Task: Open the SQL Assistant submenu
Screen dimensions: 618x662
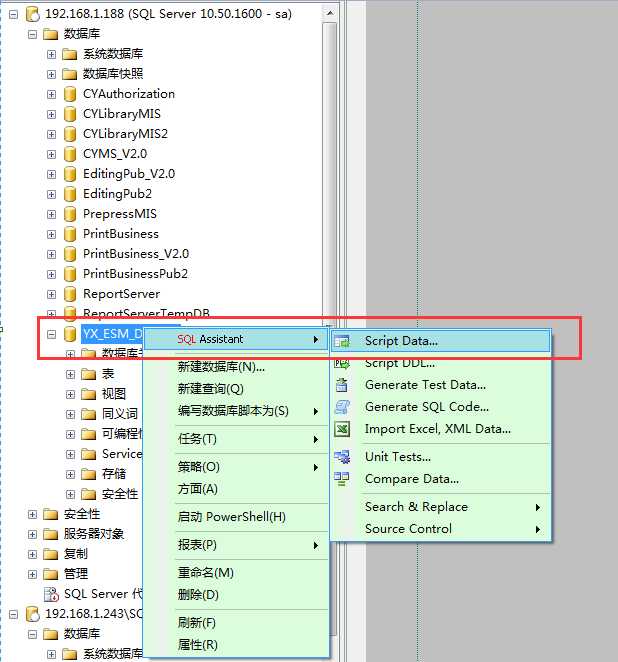Action: pos(236,339)
